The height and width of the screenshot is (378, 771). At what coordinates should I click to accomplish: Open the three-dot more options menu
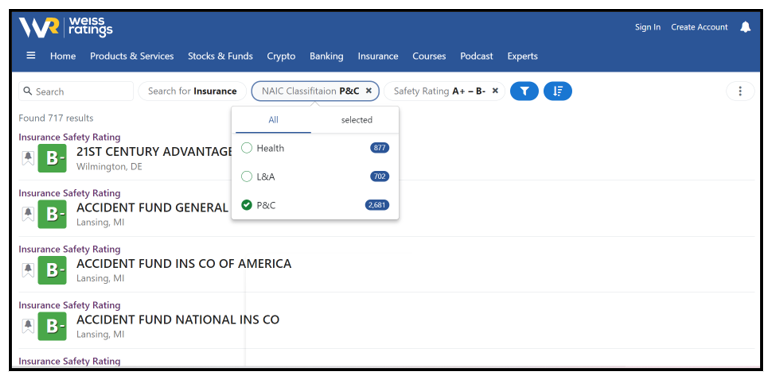[x=740, y=91]
